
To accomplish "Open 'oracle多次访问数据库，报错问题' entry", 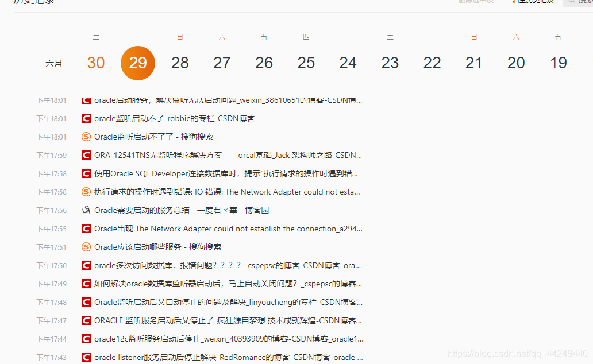I will (228, 265).
